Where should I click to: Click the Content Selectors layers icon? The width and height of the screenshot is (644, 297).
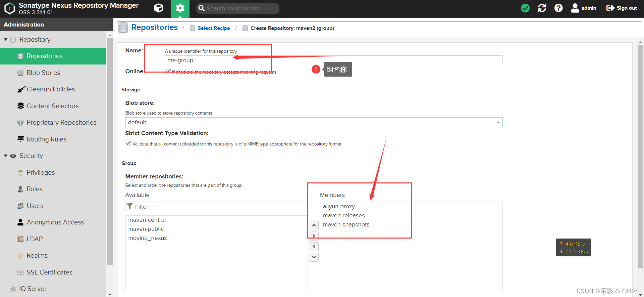20,106
